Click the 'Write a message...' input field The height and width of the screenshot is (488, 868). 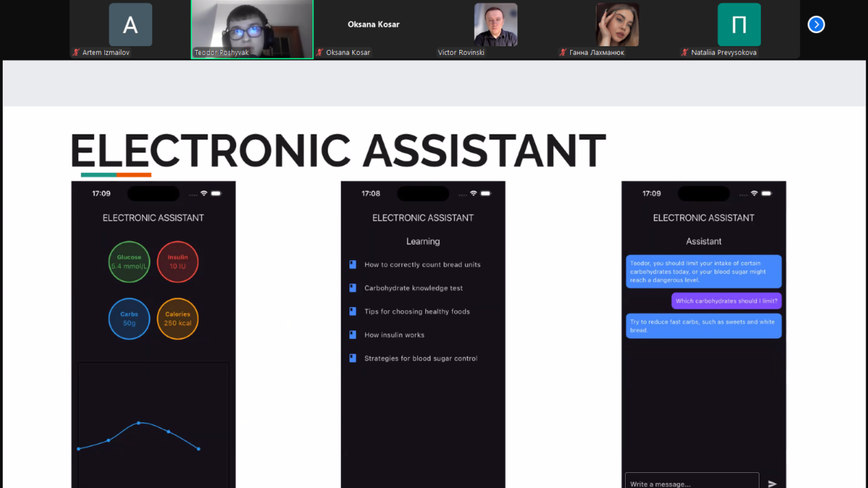pos(691,482)
